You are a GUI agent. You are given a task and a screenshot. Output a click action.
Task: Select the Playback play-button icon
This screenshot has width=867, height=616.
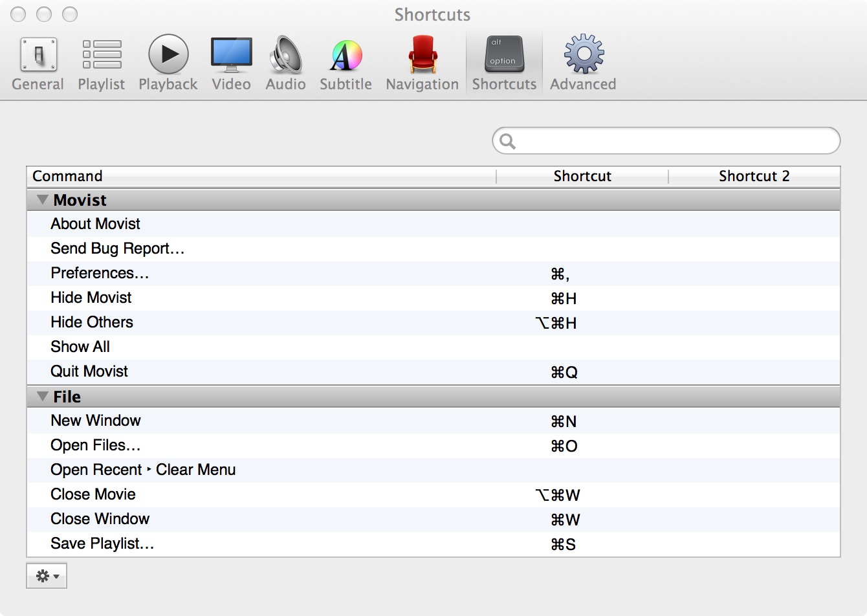click(168, 55)
